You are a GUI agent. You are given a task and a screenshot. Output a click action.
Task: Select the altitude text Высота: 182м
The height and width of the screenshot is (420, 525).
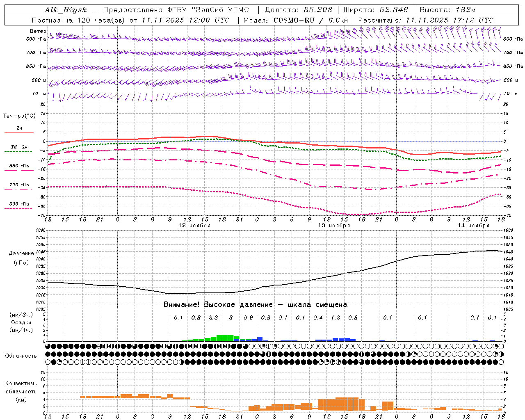coord(447,10)
